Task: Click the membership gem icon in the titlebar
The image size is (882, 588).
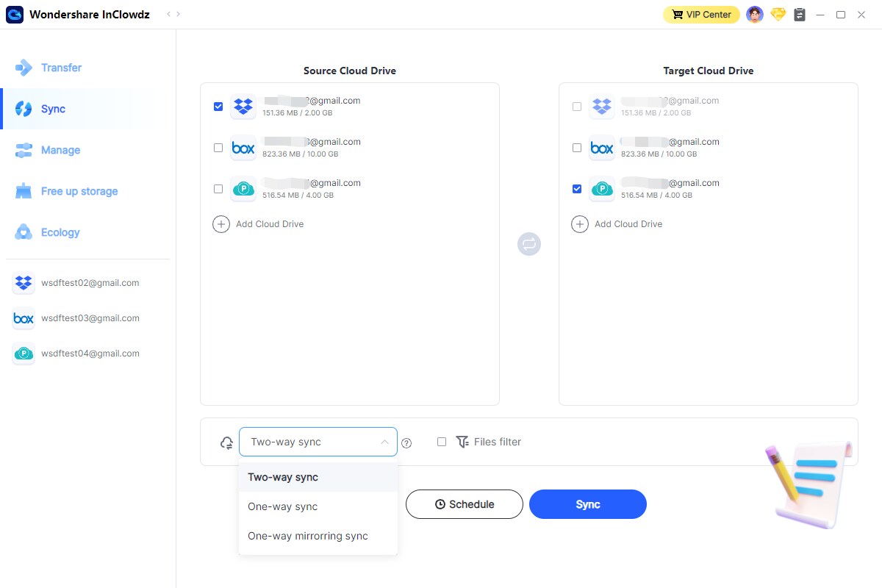Action: pos(778,14)
